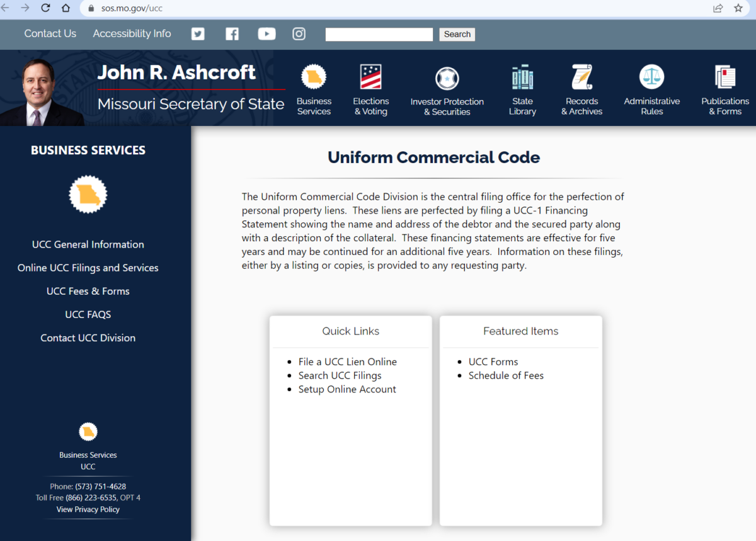The image size is (756, 541).
Task: Go to UCC Fees & Forms
Action: click(x=88, y=291)
